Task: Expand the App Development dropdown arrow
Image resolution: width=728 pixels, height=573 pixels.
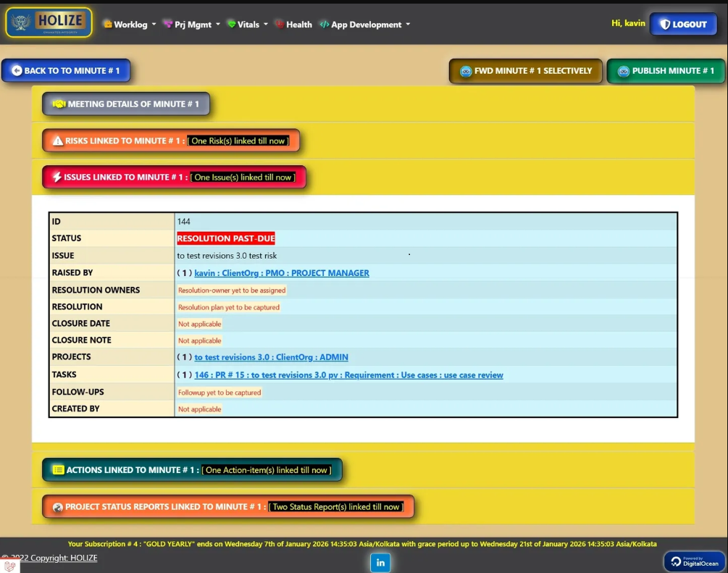Action: coord(408,24)
